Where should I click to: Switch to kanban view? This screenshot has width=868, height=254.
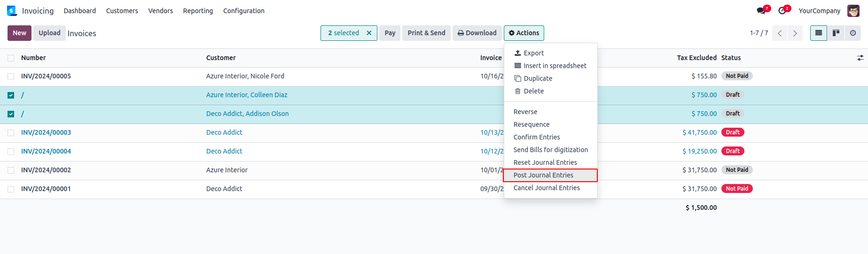(x=836, y=33)
